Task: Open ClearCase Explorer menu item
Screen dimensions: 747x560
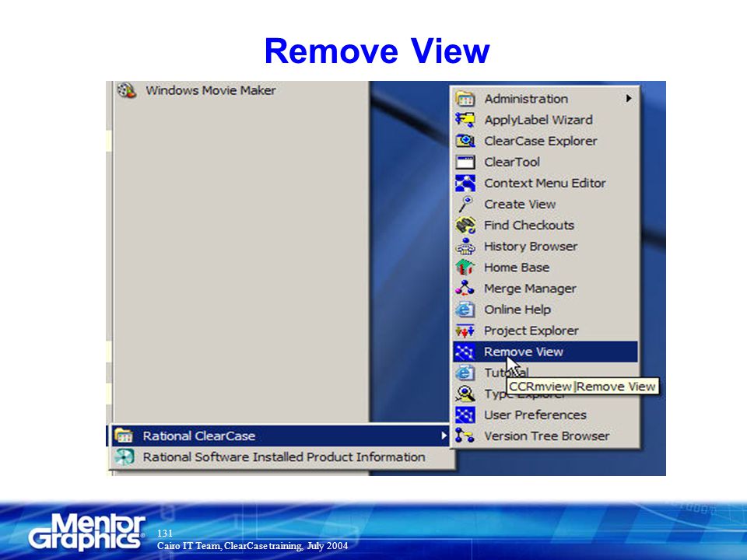Action: [x=545, y=141]
